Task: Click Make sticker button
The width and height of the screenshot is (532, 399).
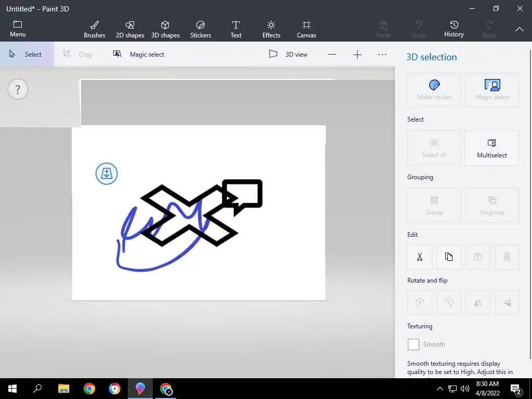Action: click(x=434, y=90)
